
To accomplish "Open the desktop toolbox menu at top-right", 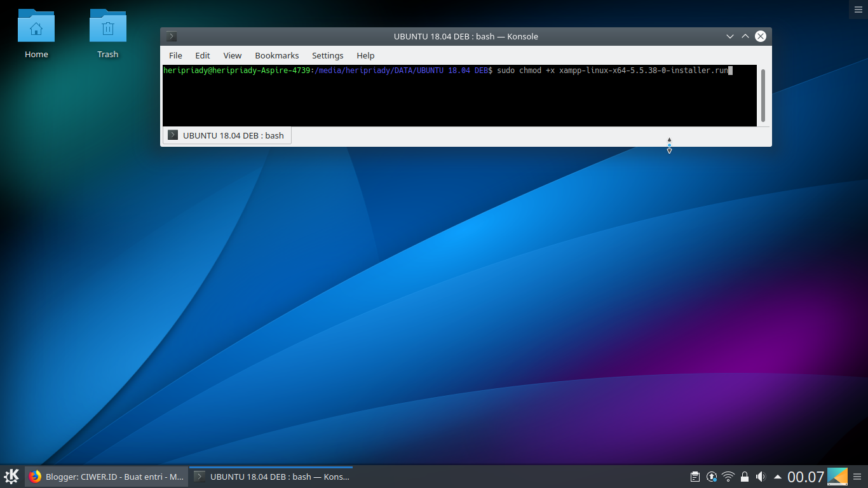I will point(858,9).
